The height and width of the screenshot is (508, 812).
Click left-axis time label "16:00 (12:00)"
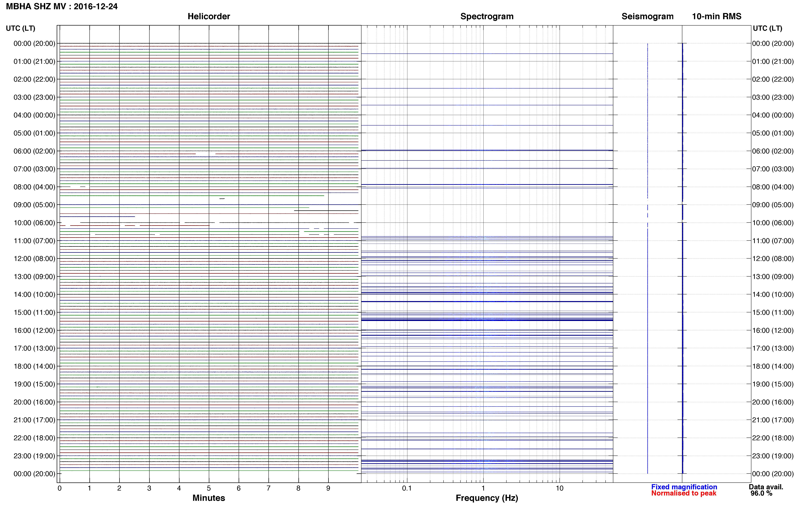pos(34,330)
